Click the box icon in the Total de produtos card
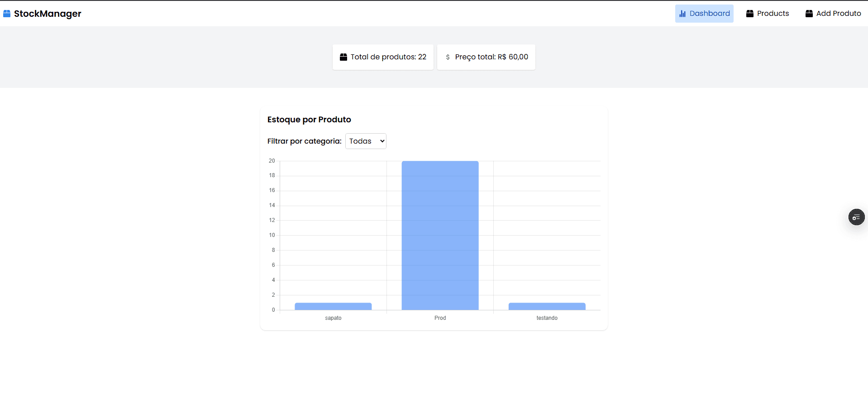 tap(343, 57)
